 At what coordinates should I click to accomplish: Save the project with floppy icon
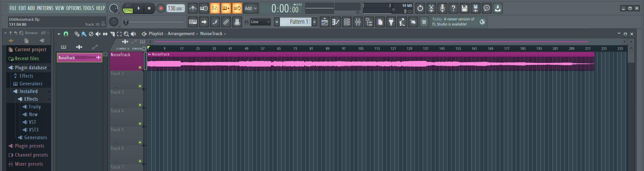click(465, 8)
